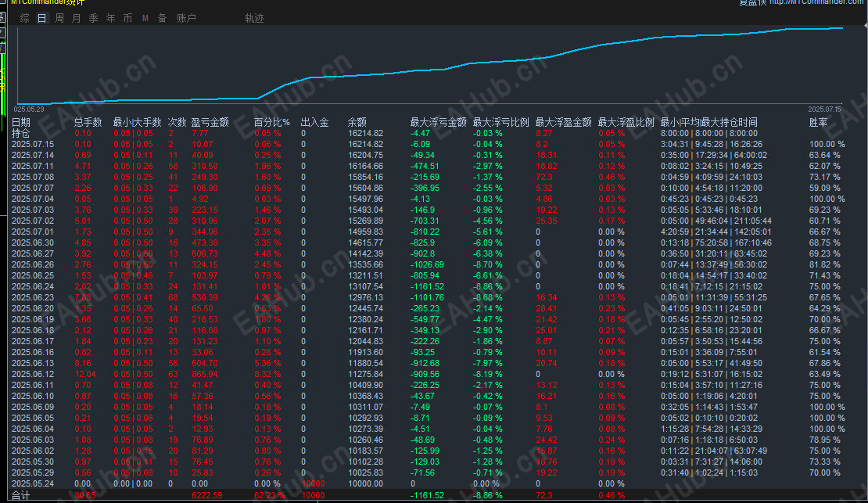Image resolution: width=868 pixels, height=503 pixels.
Task: Click the 最大浮亏金额 column header
Action: coord(439,123)
